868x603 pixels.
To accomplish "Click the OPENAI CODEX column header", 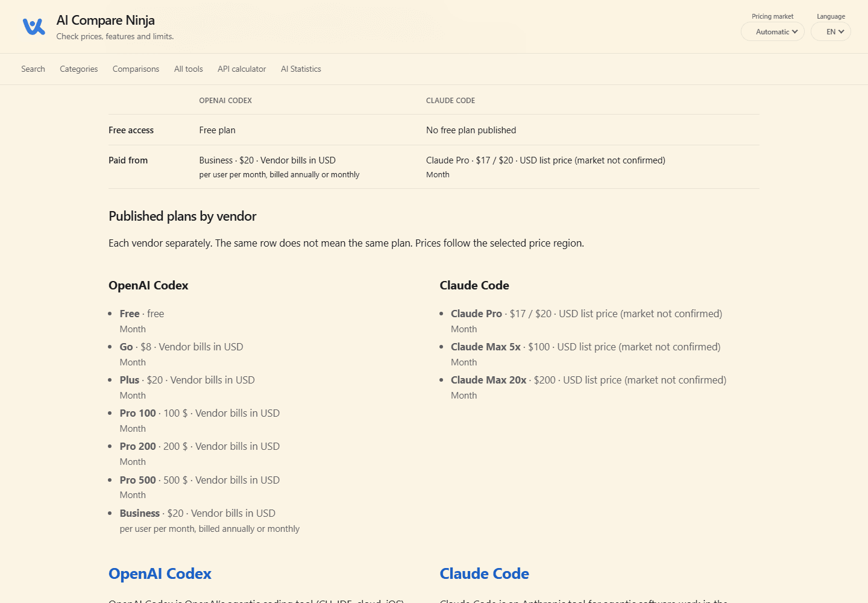I will click(225, 101).
